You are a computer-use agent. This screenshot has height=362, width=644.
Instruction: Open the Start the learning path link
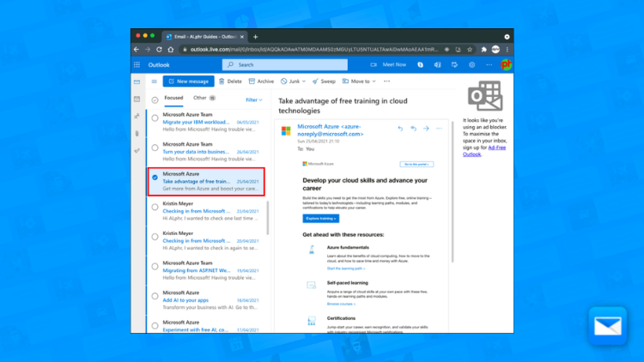[x=346, y=268]
